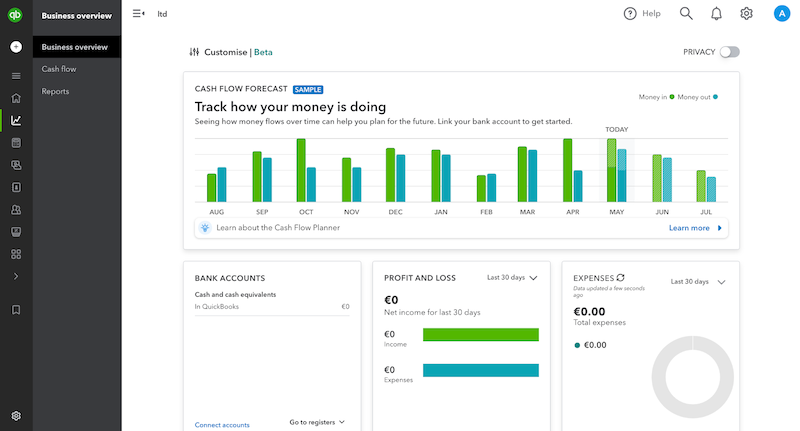Open the notifications bell
The image size is (800, 431).
716,14
